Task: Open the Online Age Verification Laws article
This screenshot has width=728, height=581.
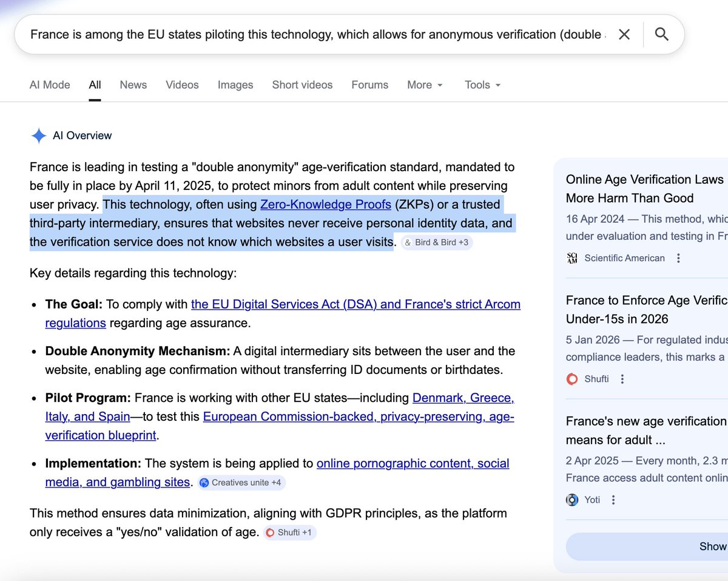Action: (645, 188)
